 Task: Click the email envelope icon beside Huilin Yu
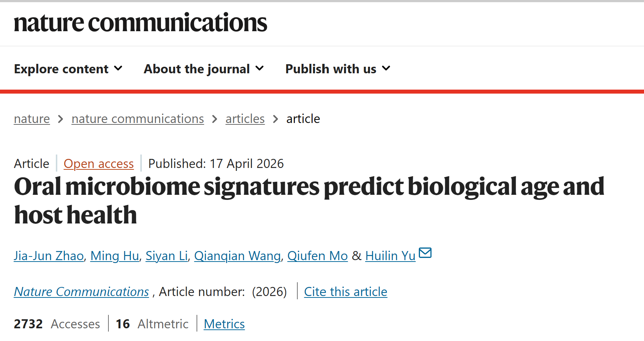pos(425,252)
